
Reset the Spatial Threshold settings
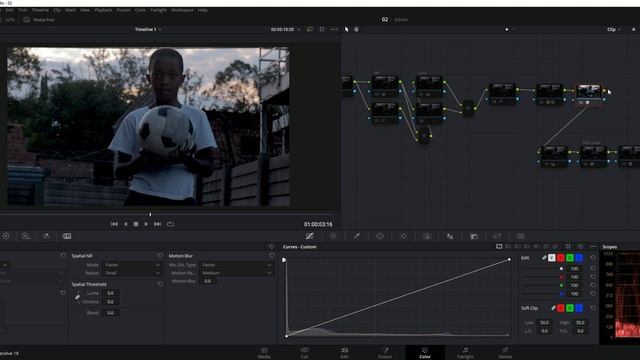tap(160, 284)
